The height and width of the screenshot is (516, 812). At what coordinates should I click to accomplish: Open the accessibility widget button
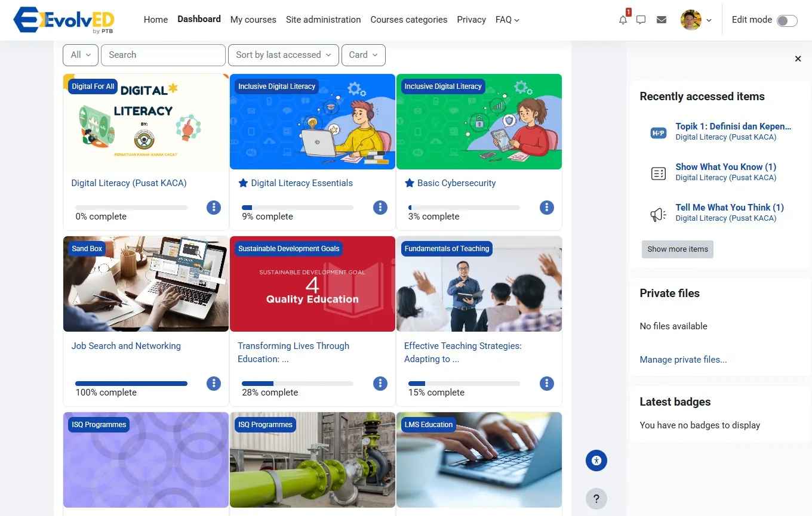[x=596, y=461]
